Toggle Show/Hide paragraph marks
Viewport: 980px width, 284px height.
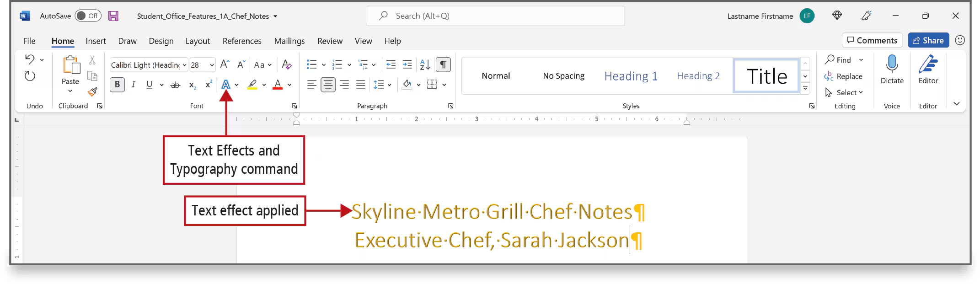coord(443,64)
